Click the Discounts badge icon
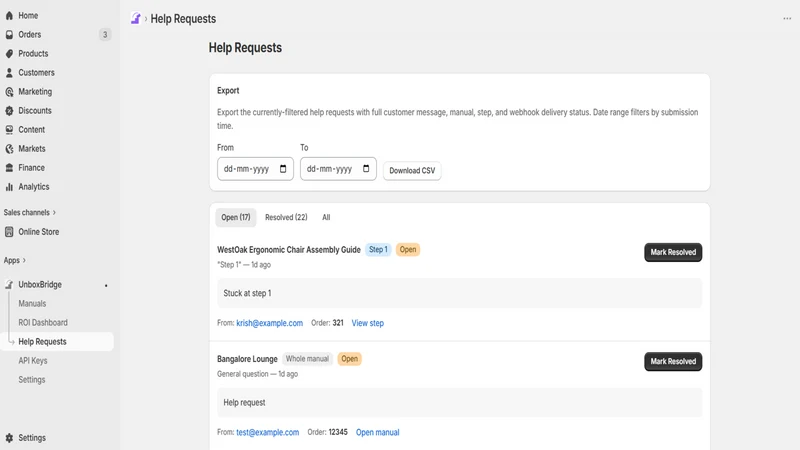This screenshot has width=800, height=450. [x=9, y=111]
